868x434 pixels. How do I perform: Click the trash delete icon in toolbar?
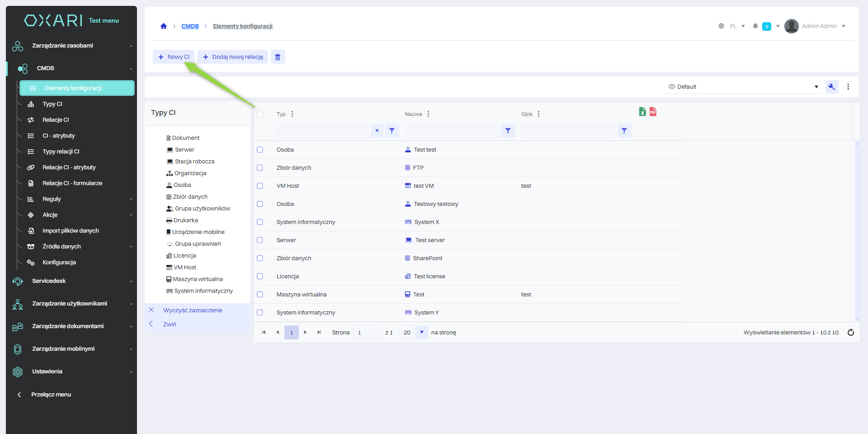278,57
